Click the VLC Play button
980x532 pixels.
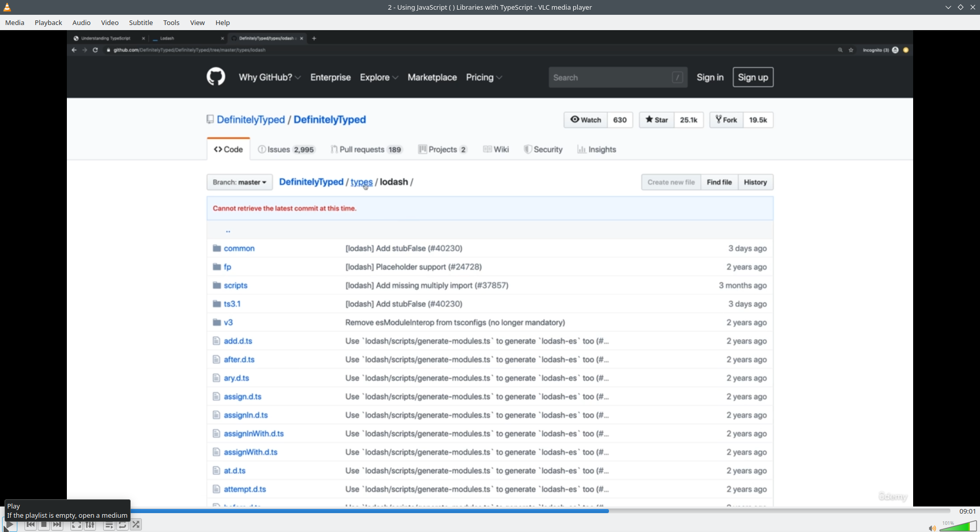(10, 525)
